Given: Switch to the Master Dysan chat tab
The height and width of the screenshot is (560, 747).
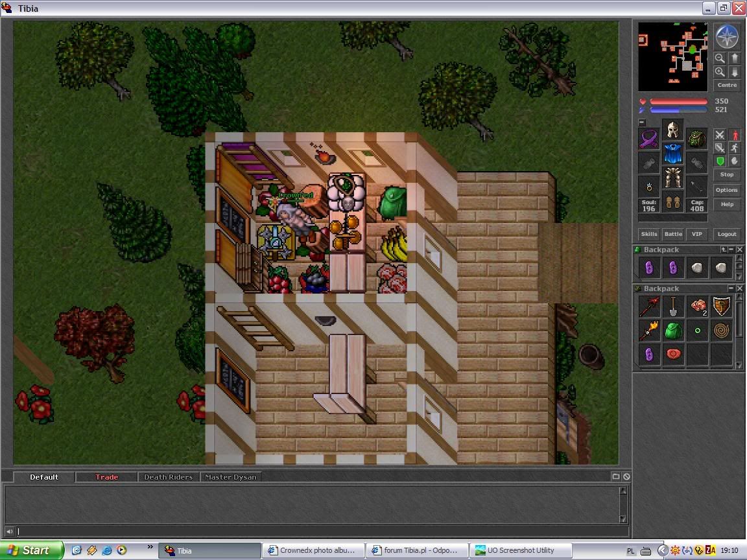Looking at the screenshot, I should (231, 476).
